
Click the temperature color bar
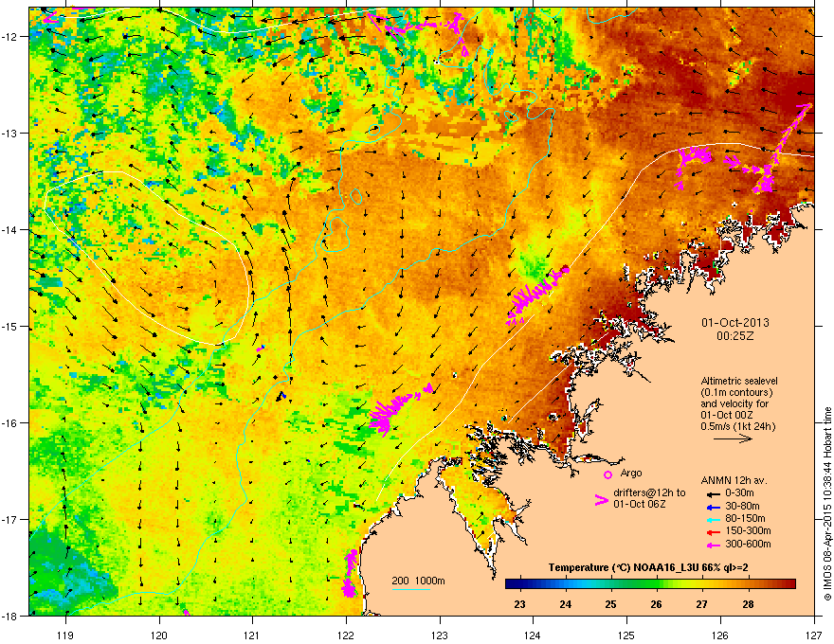[650, 584]
